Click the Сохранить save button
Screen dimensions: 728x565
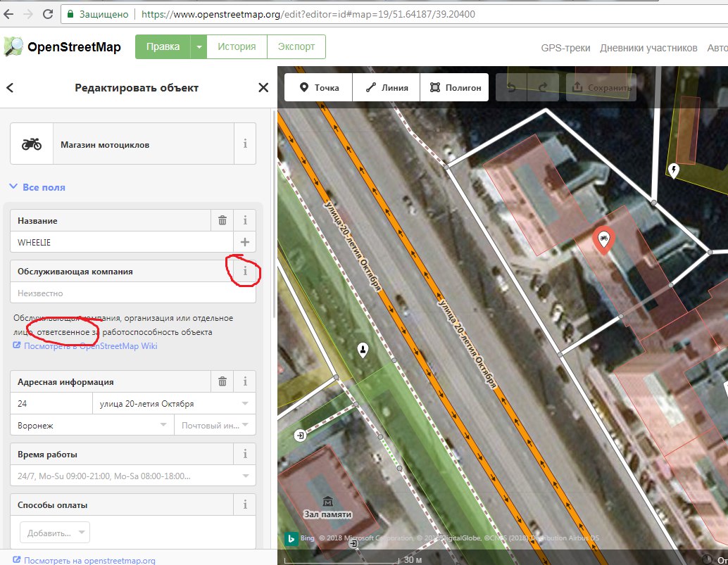601,87
